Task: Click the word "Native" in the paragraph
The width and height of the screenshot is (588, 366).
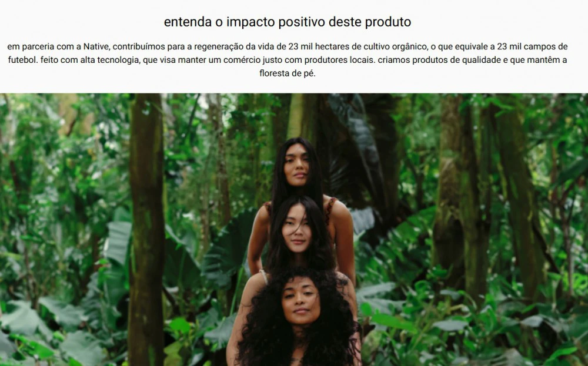Action: click(96, 46)
